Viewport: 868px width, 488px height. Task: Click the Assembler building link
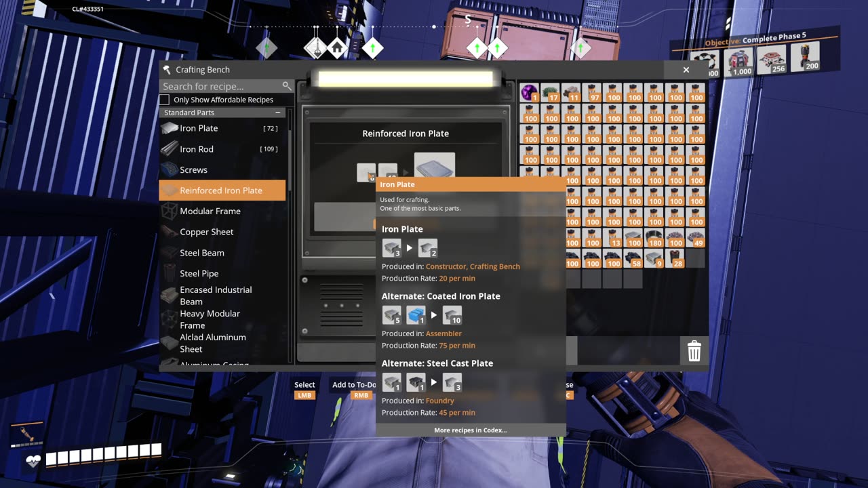point(443,333)
